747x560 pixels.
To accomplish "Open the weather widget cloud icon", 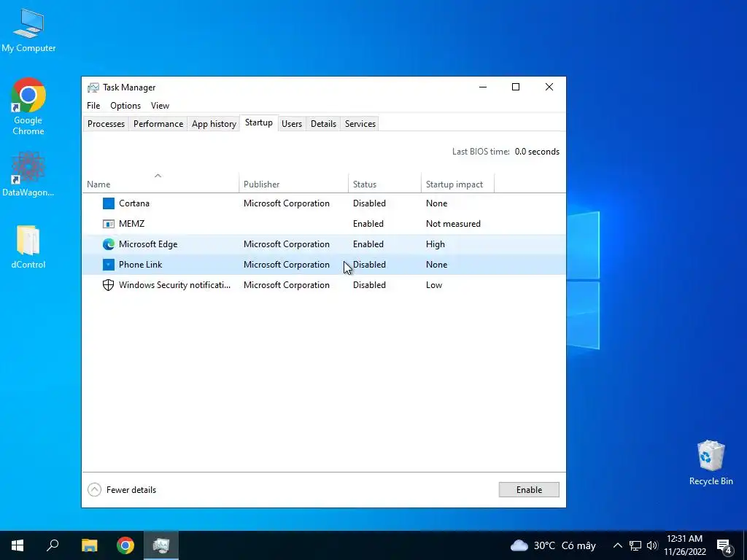I will [519, 545].
